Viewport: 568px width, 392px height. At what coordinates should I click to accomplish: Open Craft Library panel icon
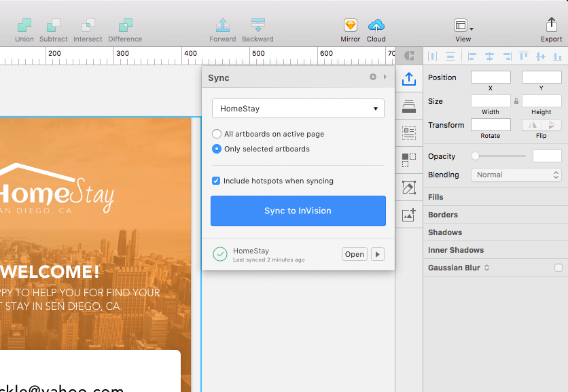(408, 106)
